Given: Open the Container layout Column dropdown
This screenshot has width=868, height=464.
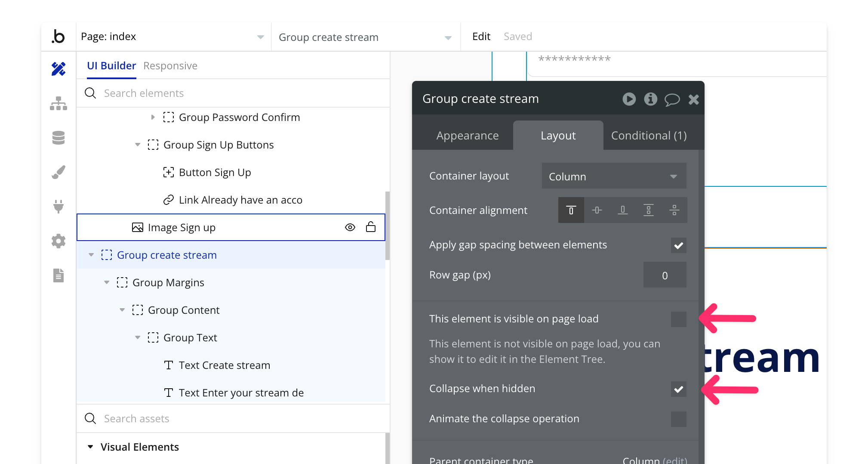Looking at the screenshot, I should click(614, 176).
